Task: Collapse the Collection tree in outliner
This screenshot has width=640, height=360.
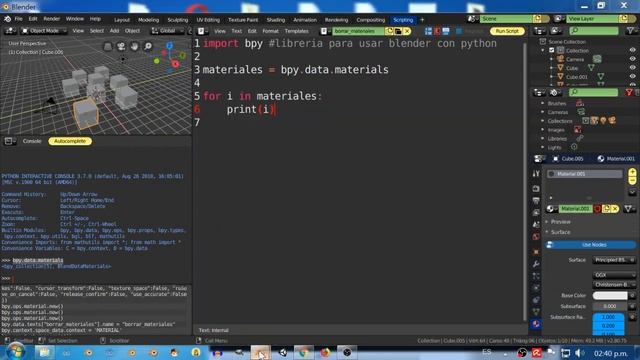Action: tap(543, 50)
